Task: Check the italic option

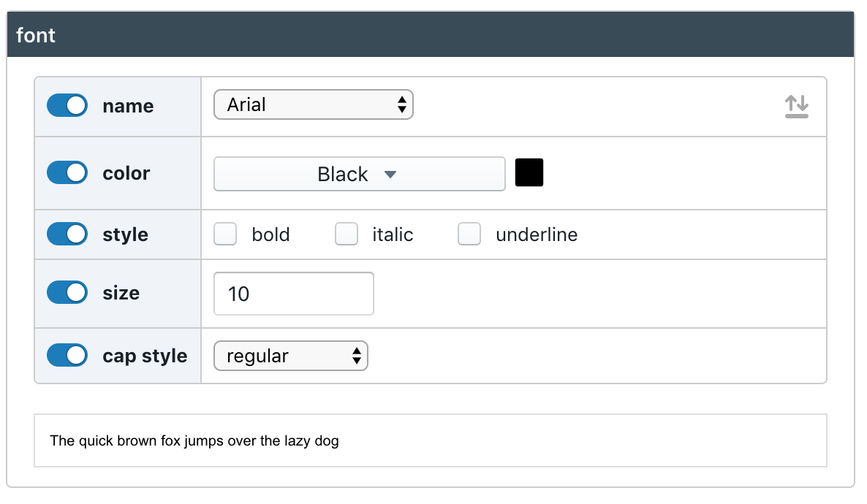Action: point(346,234)
